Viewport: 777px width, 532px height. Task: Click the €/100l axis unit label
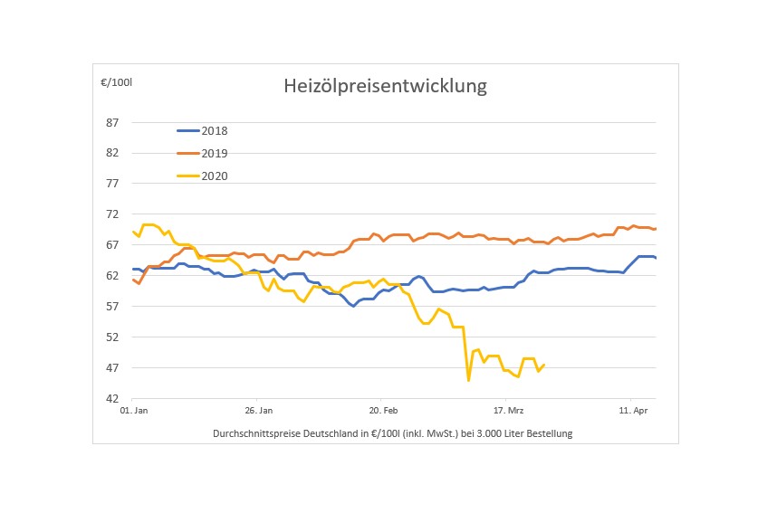tap(116, 83)
